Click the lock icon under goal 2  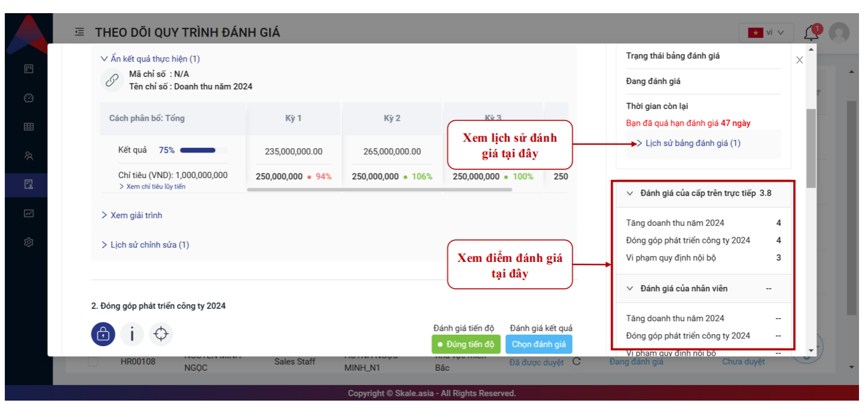[x=103, y=334]
